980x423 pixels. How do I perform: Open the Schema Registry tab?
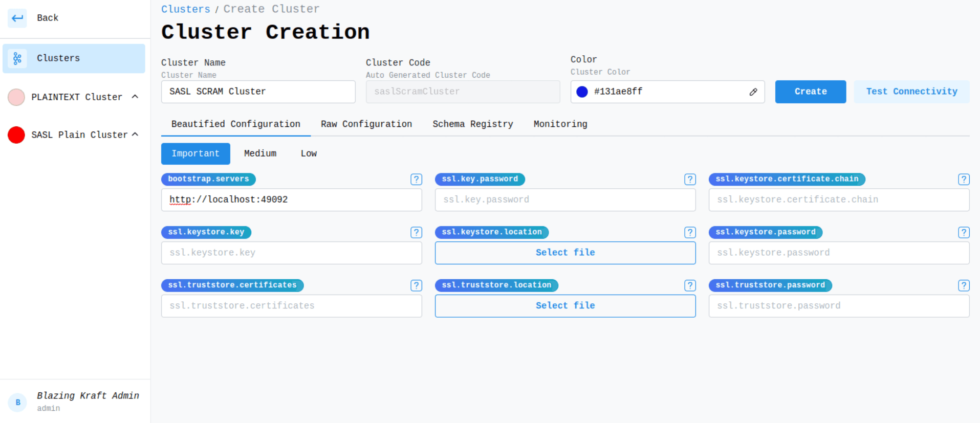coord(473,124)
